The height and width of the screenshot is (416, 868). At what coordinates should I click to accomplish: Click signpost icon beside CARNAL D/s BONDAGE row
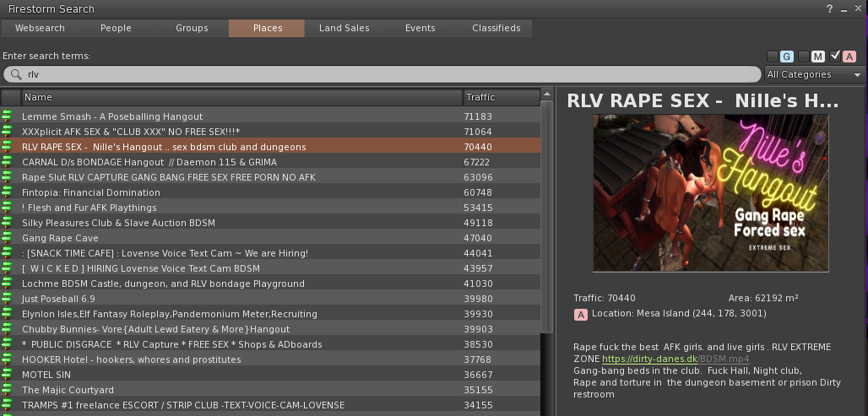(x=8, y=161)
